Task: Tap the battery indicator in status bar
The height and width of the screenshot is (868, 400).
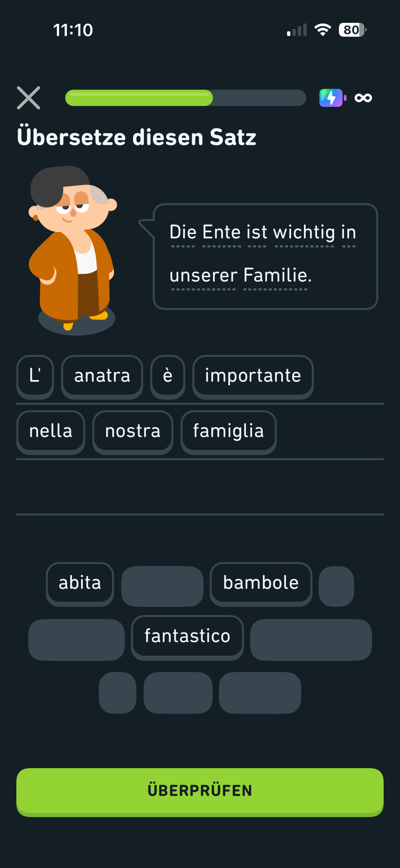Action: coord(352,30)
